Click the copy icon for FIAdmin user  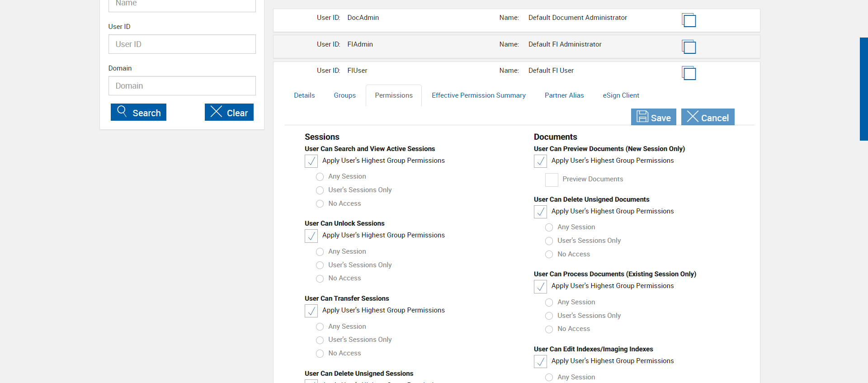689,47
